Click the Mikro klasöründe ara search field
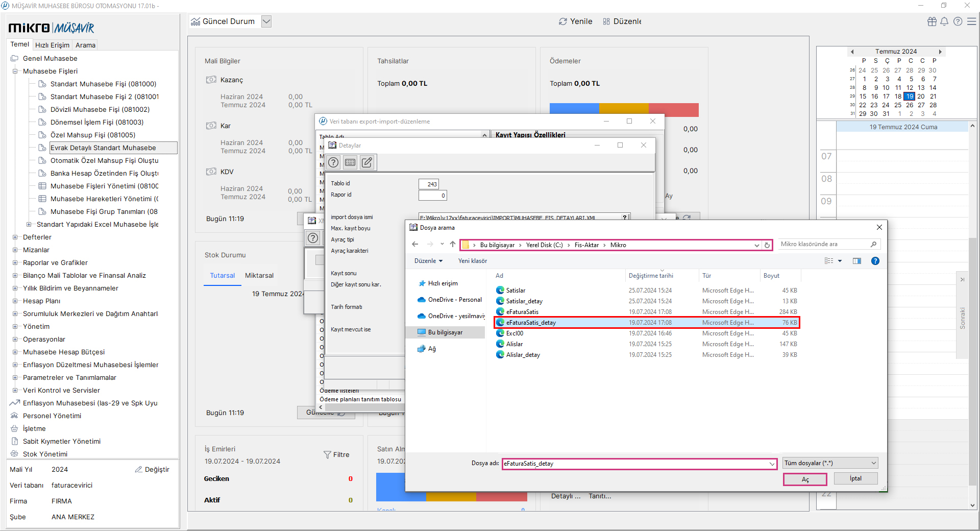The image size is (980, 531). 824,244
